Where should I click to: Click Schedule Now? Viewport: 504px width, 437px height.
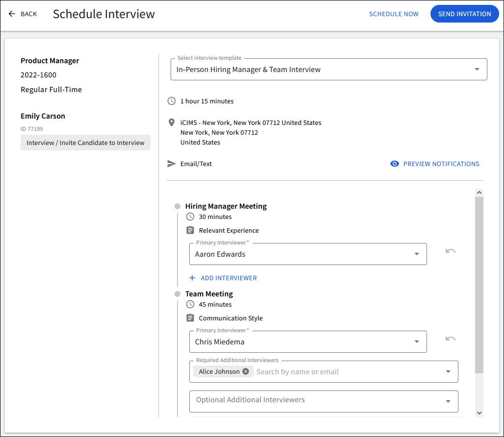394,14
